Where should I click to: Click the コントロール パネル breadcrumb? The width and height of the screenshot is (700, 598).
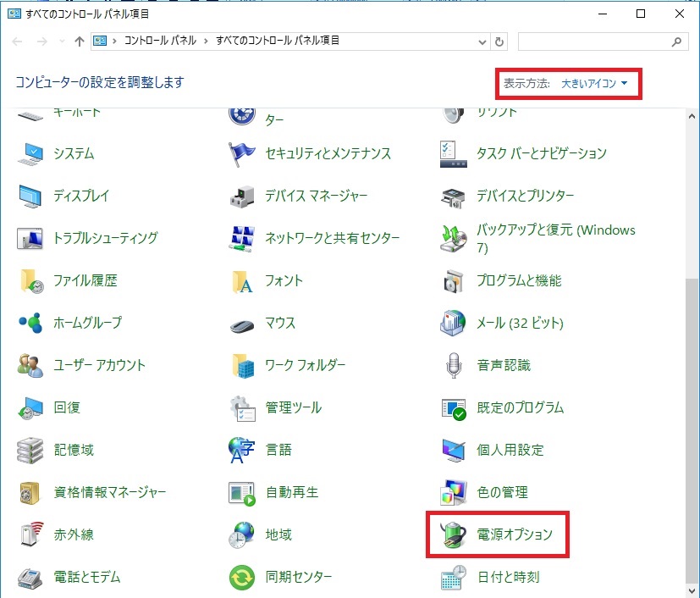[x=160, y=41]
